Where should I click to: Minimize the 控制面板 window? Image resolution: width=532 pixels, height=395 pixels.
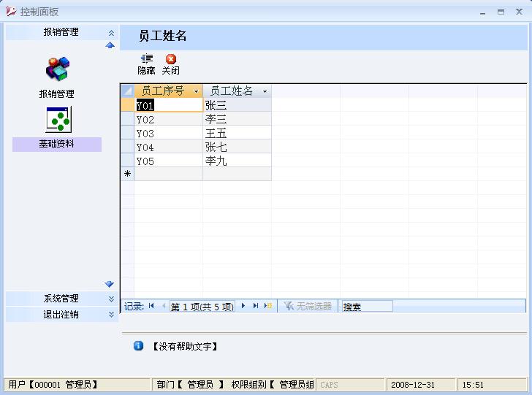(x=483, y=12)
